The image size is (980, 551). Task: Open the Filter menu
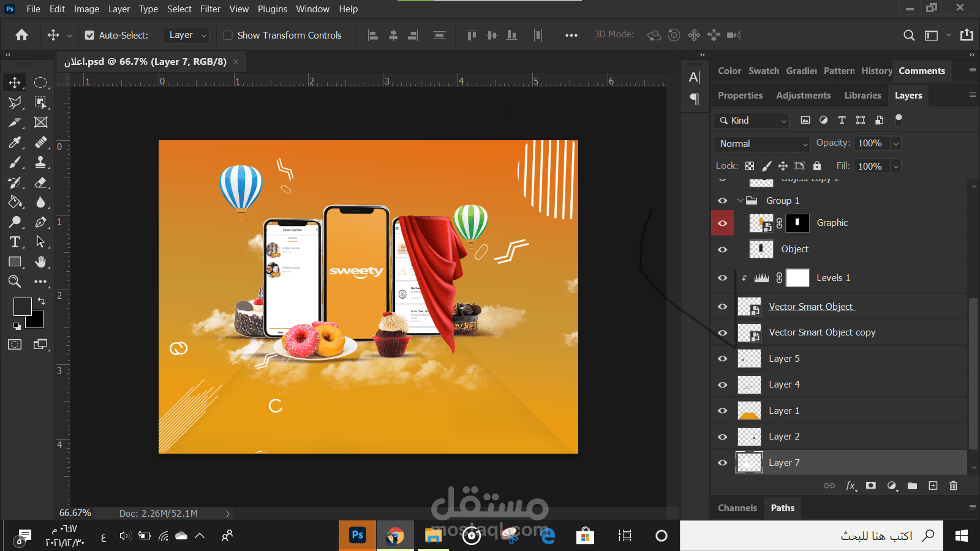click(210, 9)
